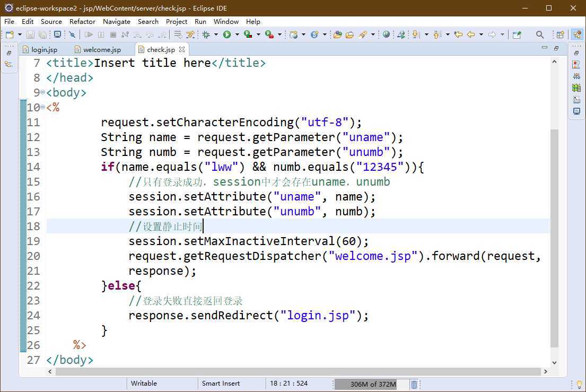The image size is (586, 392).
Task: Click the Suspend debug icon
Action: [101, 35]
